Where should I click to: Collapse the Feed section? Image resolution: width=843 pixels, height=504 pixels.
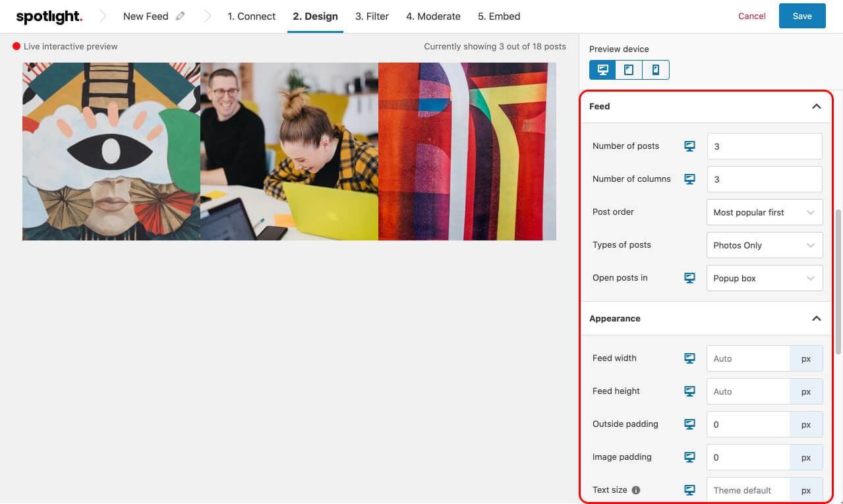point(816,106)
